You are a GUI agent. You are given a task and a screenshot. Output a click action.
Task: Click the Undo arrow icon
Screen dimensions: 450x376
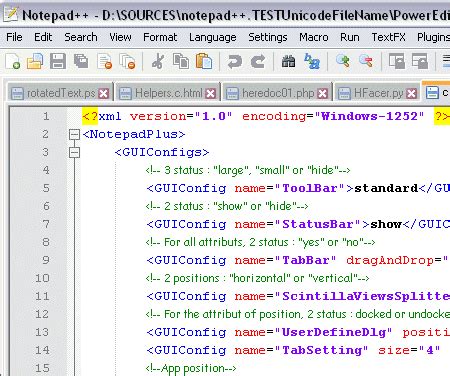(235, 62)
